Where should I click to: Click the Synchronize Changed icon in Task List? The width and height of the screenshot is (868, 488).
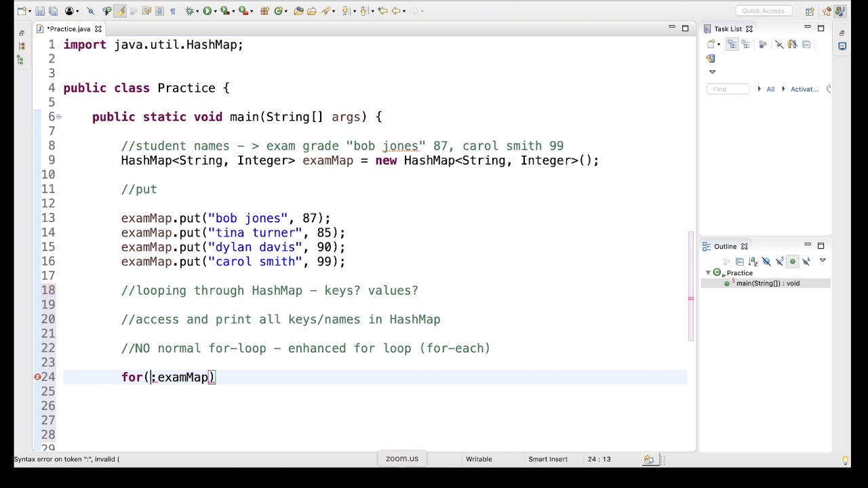[711, 58]
